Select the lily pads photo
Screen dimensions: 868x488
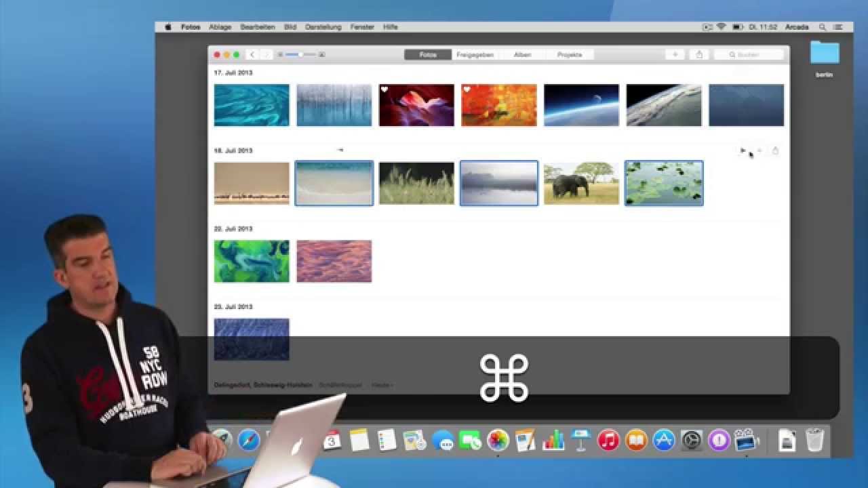pyautogui.click(x=664, y=183)
